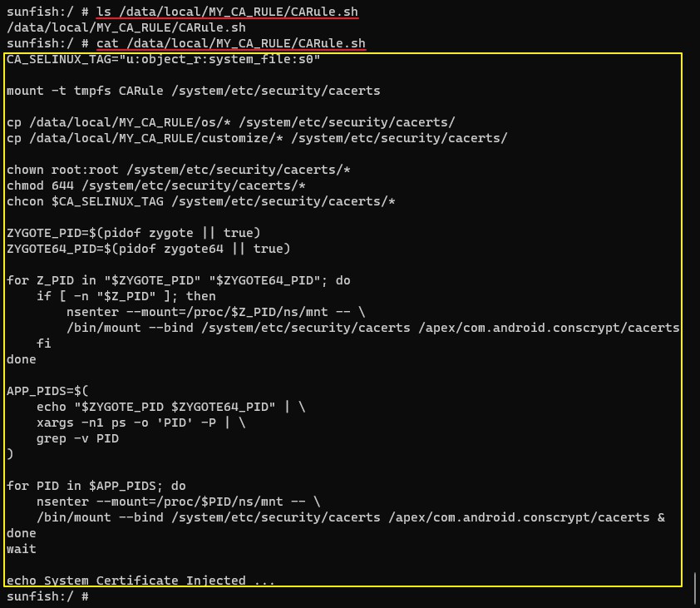Click the chcon $CA_SELINUX_TAG line
This screenshot has width=700, height=608.
click(200, 201)
